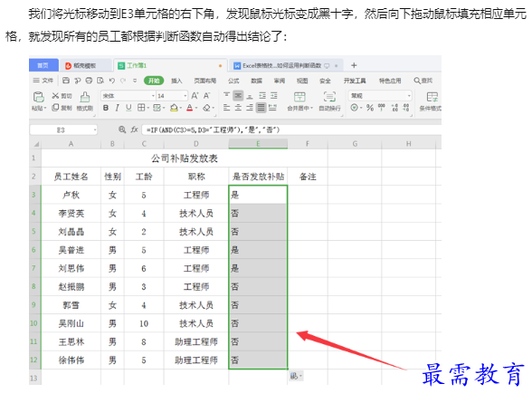The height and width of the screenshot is (403, 532).
Task: Toggle justify alignment button
Action: click(261, 108)
